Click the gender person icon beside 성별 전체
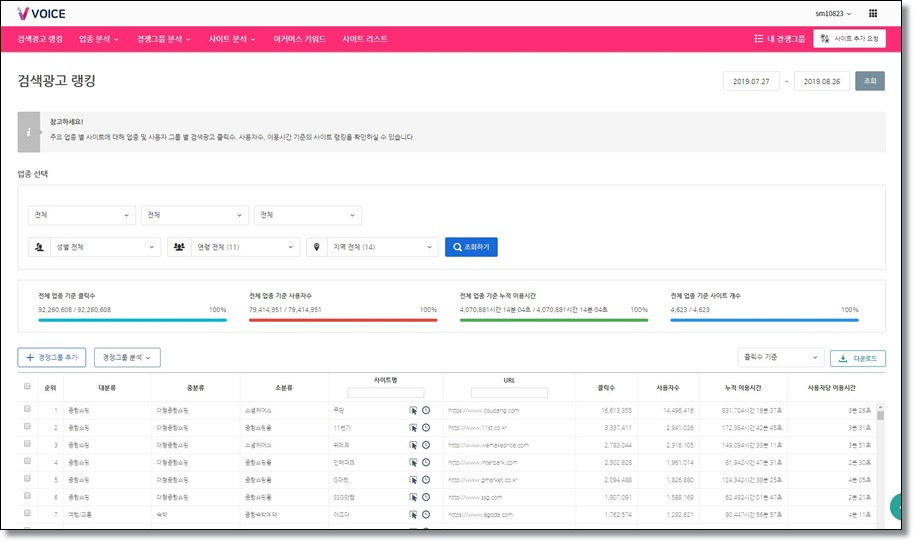914x542 pixels. click(40, 247)
